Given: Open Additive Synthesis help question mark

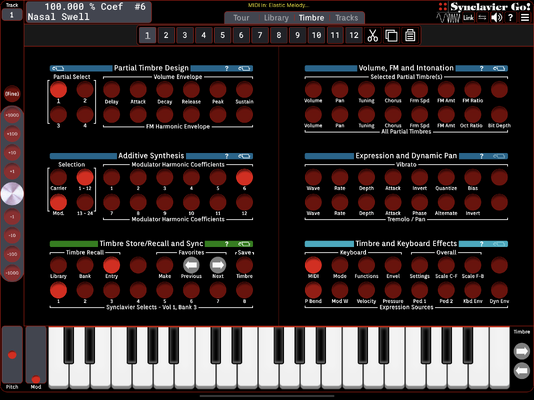Looking at the screenshot, I should click(x=226, y=156).
